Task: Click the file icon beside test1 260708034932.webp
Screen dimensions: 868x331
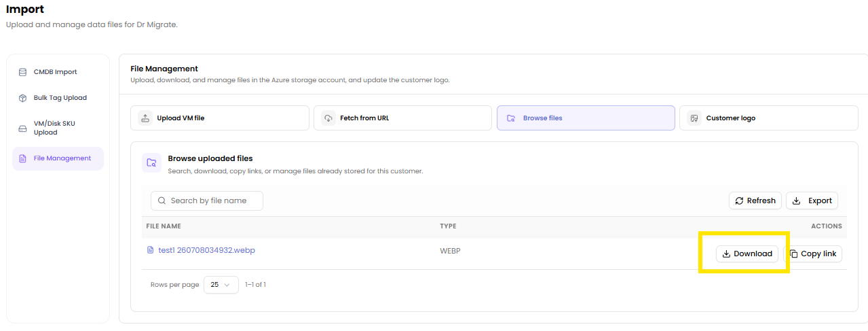Action: coord(151,250)
